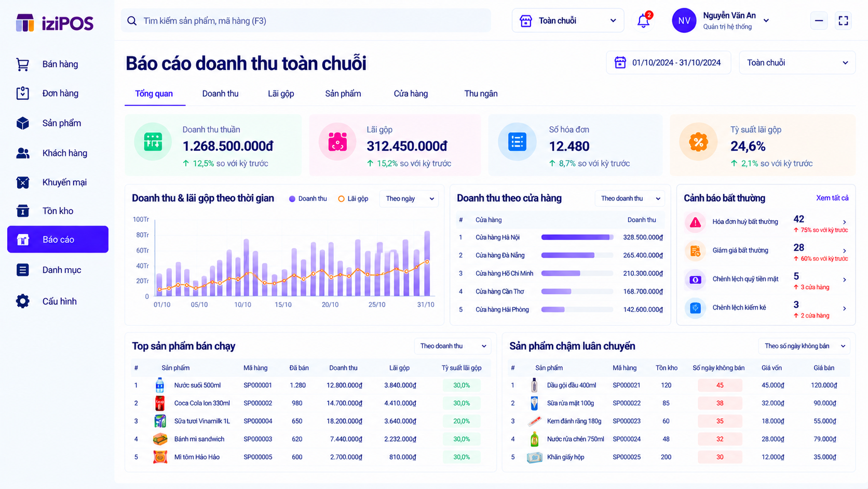Click the iziPOS logo

(x=55, y=23)
